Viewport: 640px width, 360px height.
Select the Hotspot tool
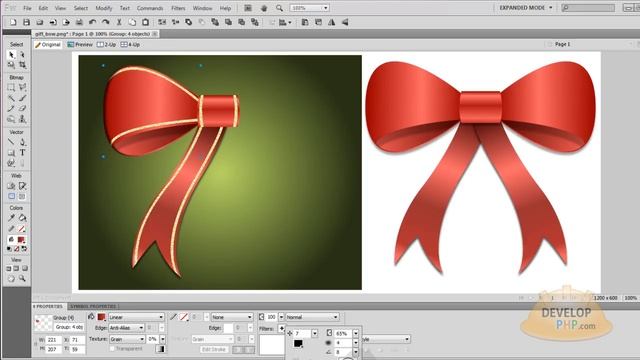tap(11, 186)
